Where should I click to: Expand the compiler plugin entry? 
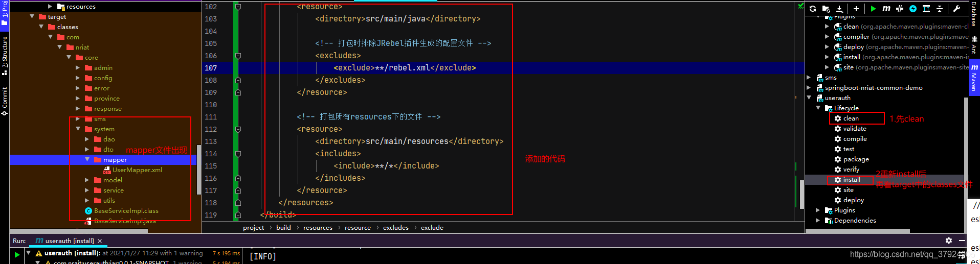pyautogui.click(x=827, y=37)
